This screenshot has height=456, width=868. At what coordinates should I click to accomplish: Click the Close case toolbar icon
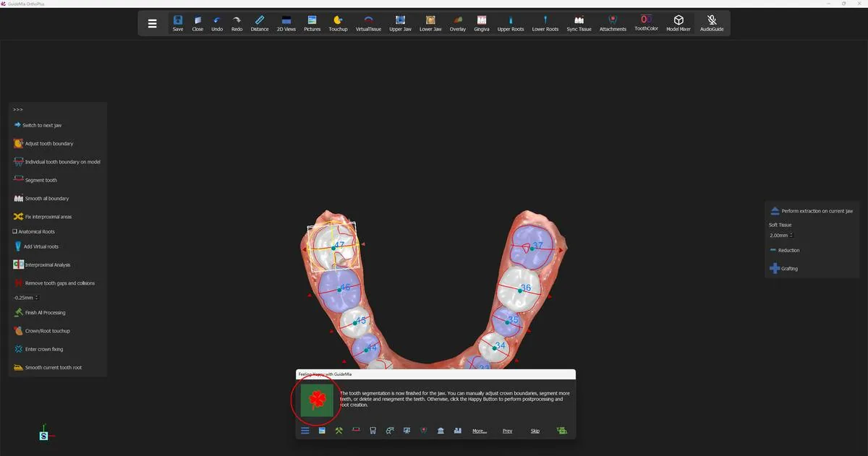click(197, 24)
